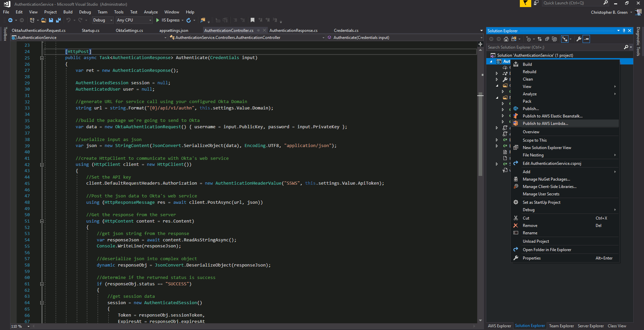The height and width of the screenshot is (330, 644).
Task: Click the Sync with Active Document icon
Action: pyautogui.click(x=539, y=39)
